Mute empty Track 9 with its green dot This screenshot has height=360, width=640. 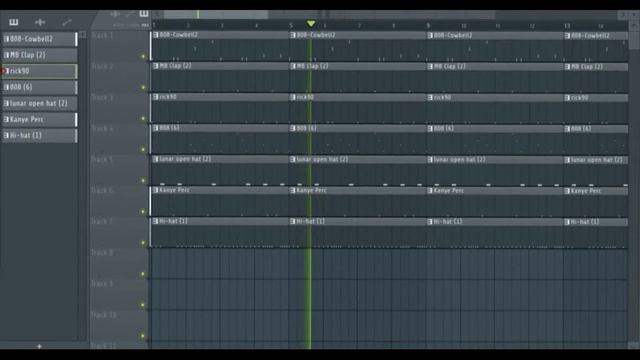point(143,305)
